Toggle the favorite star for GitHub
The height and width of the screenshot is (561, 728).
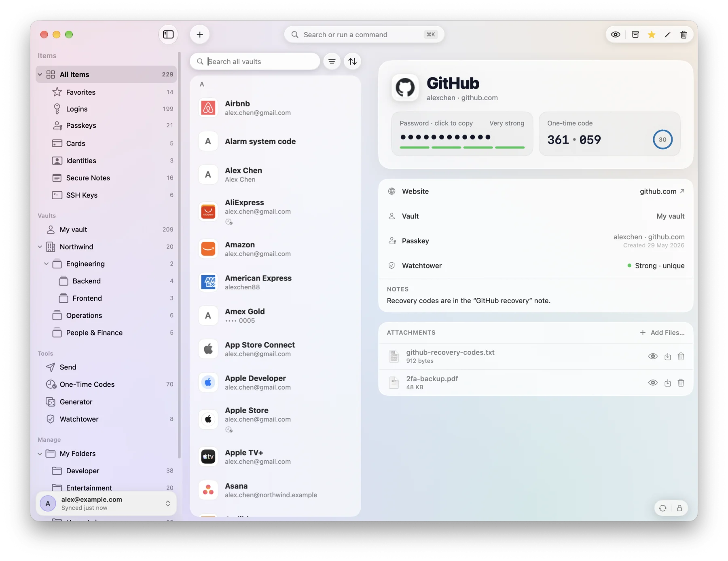(652, 34)
